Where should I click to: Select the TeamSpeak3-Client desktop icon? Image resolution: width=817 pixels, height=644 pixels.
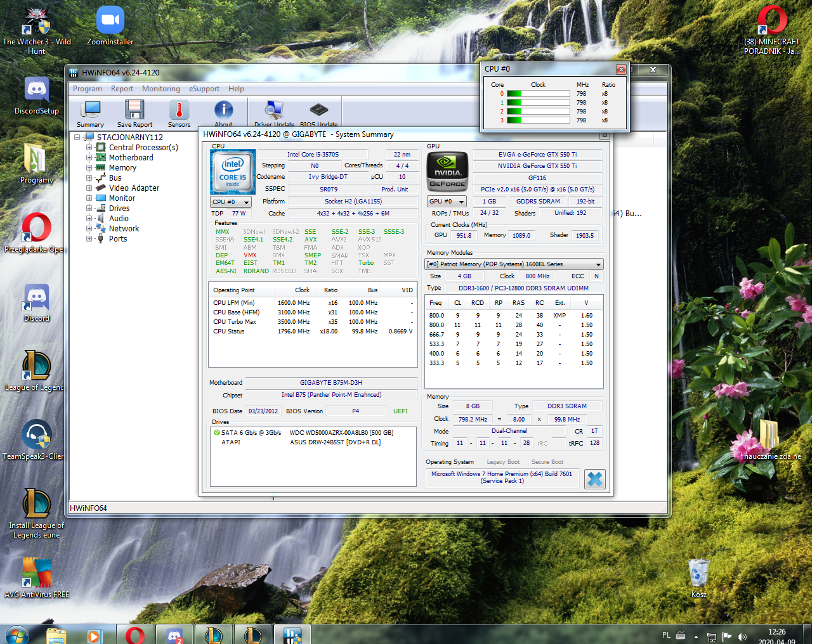pyautogui.click(x=35, y=440)
